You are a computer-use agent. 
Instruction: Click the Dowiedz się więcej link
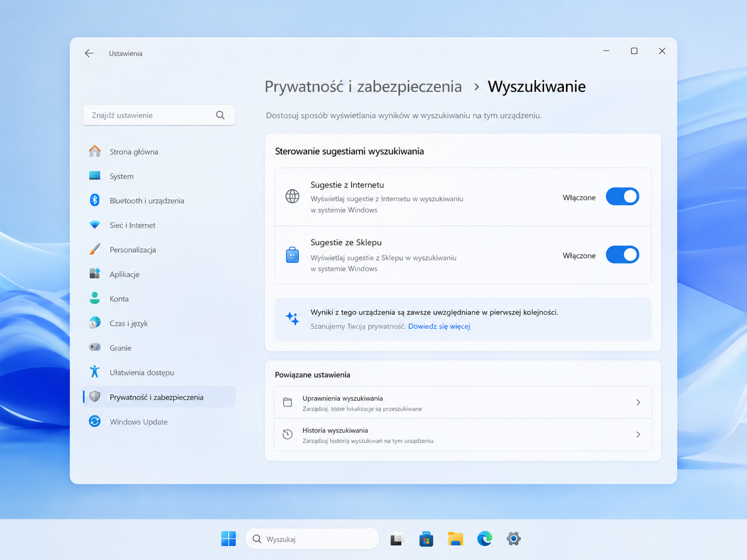[439, 326]
